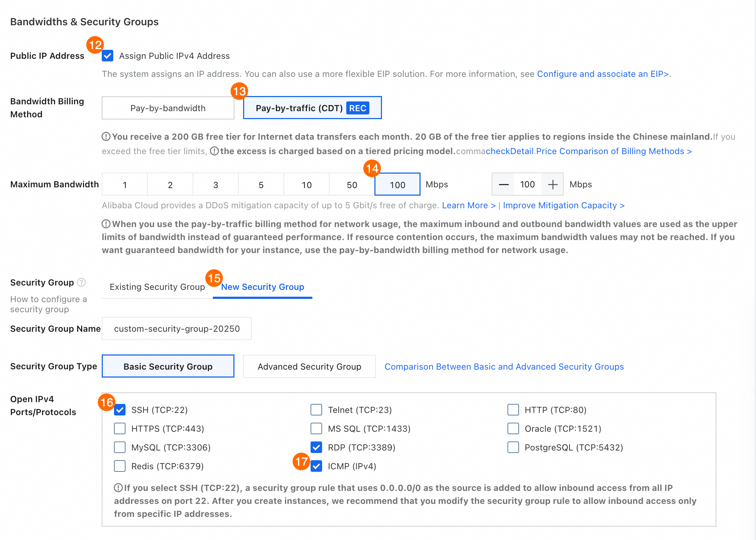
Task: Switch to Existing Security Group tab
Action: click(x=157, y=287)
